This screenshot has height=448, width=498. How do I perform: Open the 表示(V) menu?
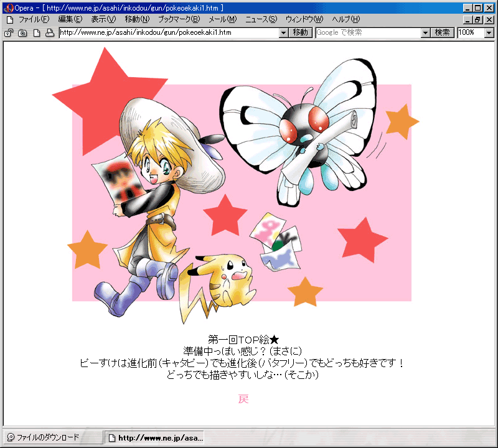click(103, 19)
